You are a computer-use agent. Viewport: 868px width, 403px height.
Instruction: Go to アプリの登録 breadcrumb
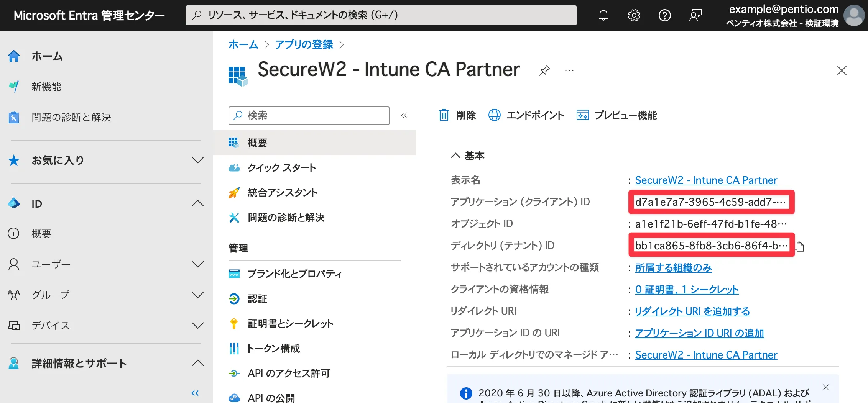(x=304, y=44)
